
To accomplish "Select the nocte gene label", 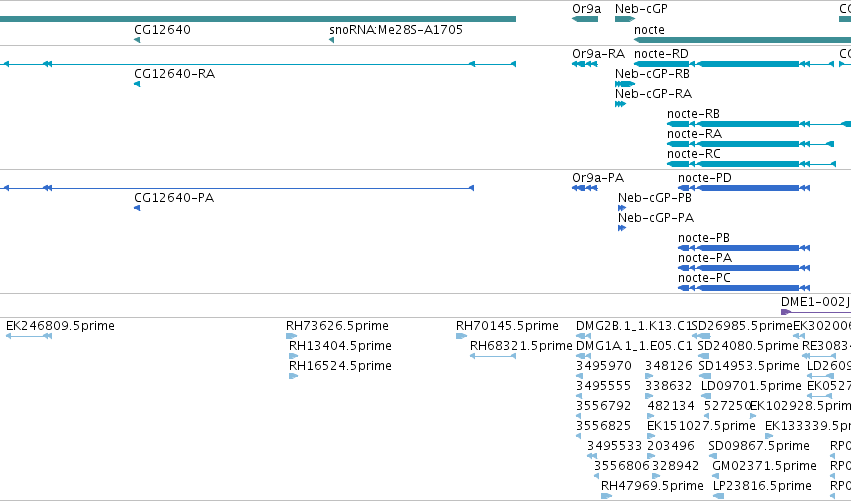I will 649,30.
